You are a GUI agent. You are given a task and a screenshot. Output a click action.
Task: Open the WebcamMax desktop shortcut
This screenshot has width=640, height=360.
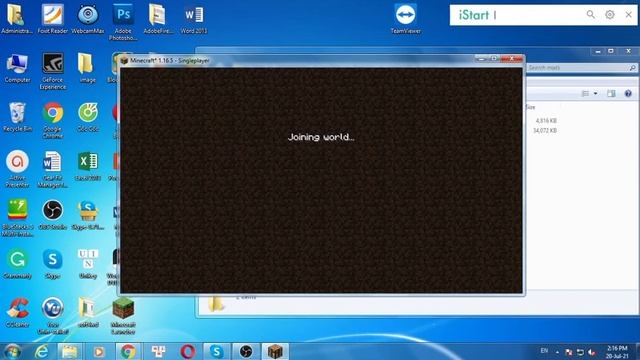tap(88, 18)
